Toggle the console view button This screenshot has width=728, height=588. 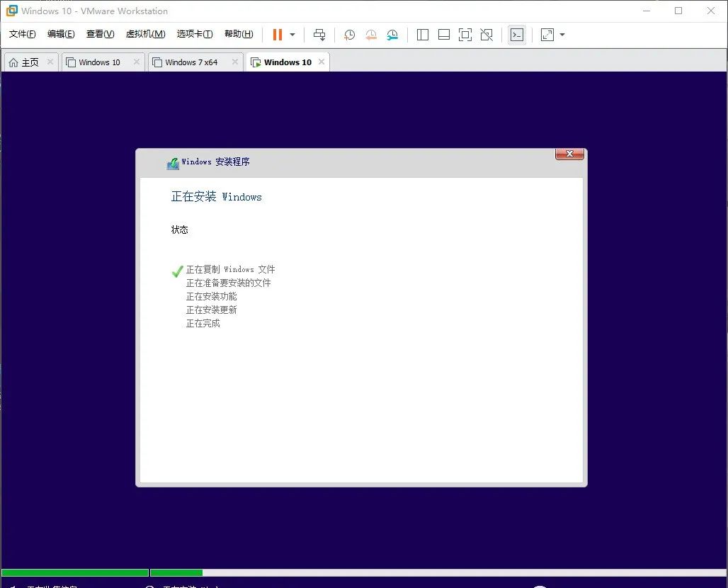click(516, 34)
